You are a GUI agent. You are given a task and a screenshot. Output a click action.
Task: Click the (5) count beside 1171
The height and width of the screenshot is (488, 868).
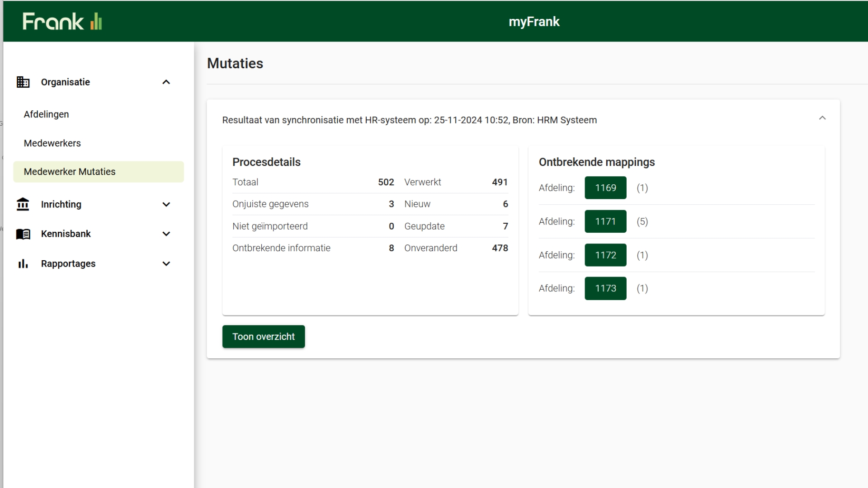pyautogui.click(x=642, y=221)
